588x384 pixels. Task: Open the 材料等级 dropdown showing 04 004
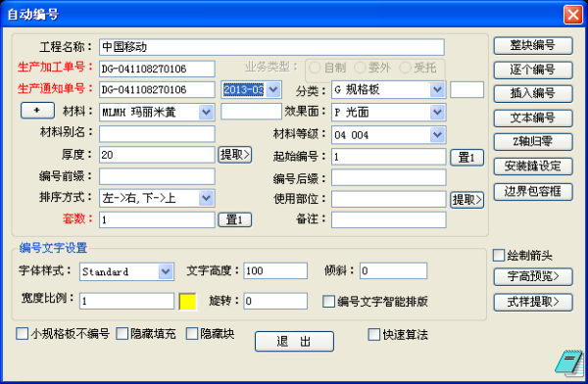pos(437,135)
